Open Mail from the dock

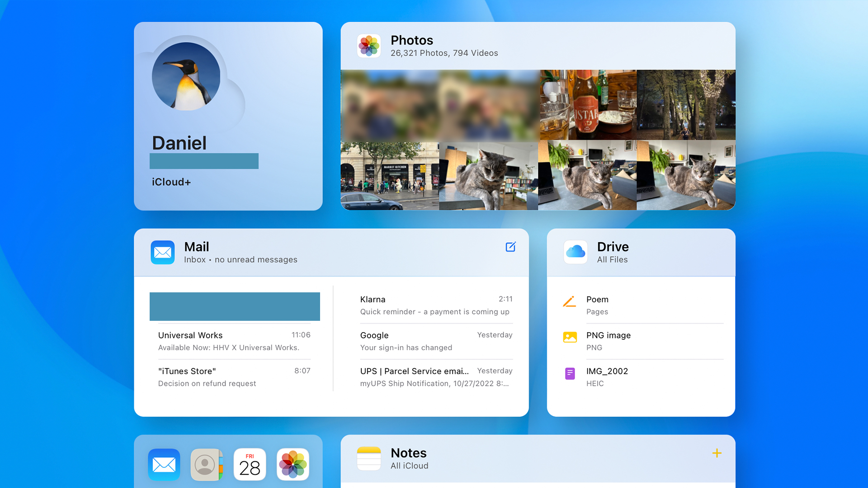click(x=164, y=465)
